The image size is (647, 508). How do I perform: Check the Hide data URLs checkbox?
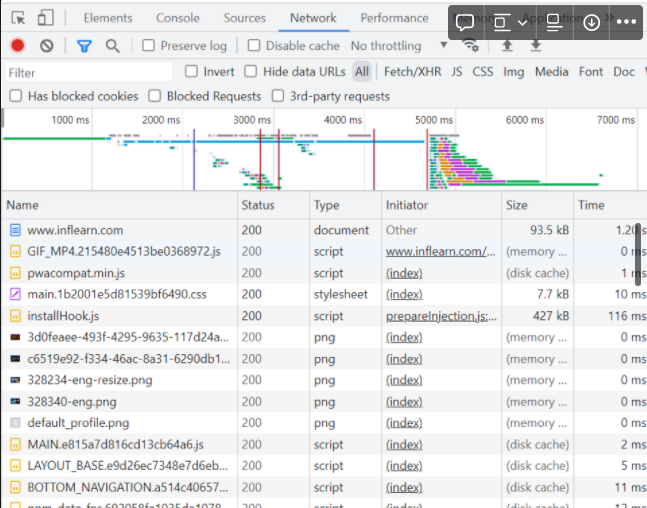tap(250, 71)
